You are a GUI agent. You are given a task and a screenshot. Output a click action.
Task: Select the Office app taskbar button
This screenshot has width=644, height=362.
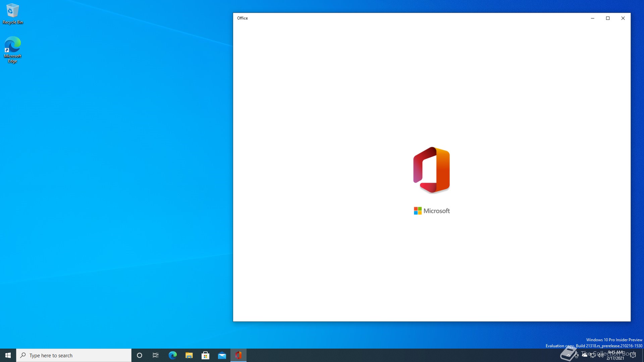coord(238,355)
